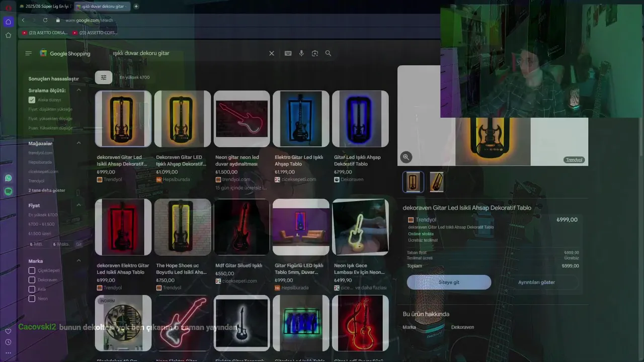Sort by Fiyat: düşükten yükseğe

coord(50,109)
